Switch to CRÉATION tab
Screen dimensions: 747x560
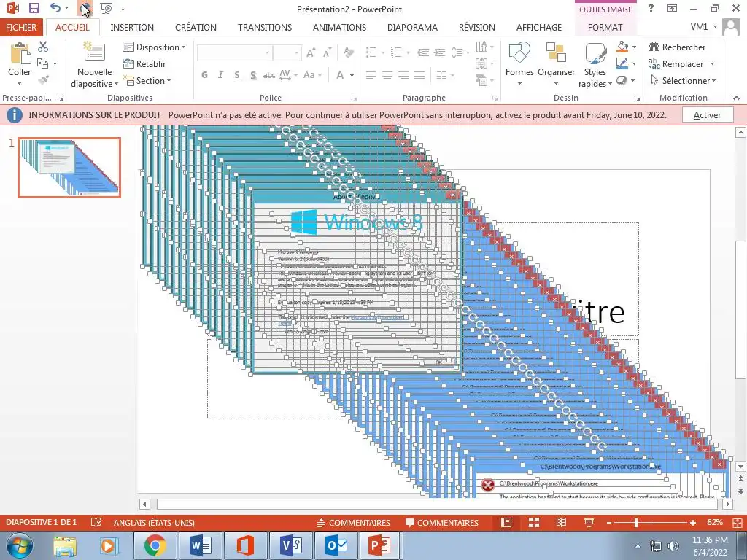(x=196, y=27)
